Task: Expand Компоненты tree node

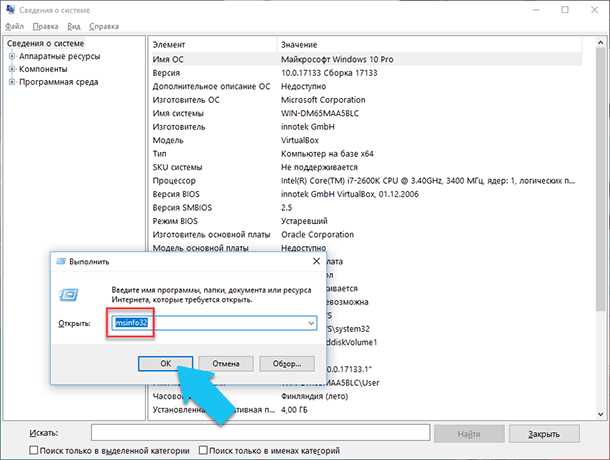Action: pos(12,69)
